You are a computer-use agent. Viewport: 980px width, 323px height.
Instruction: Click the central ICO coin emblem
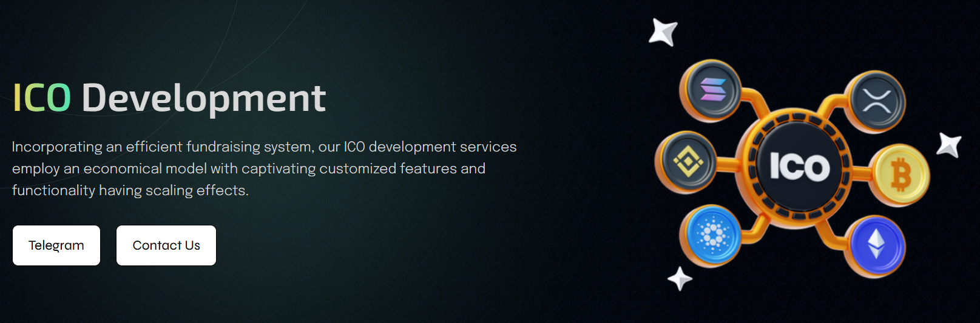(799, 167)
